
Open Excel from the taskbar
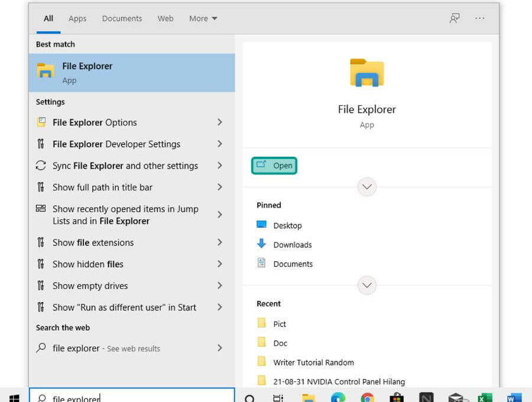point(485,397)
